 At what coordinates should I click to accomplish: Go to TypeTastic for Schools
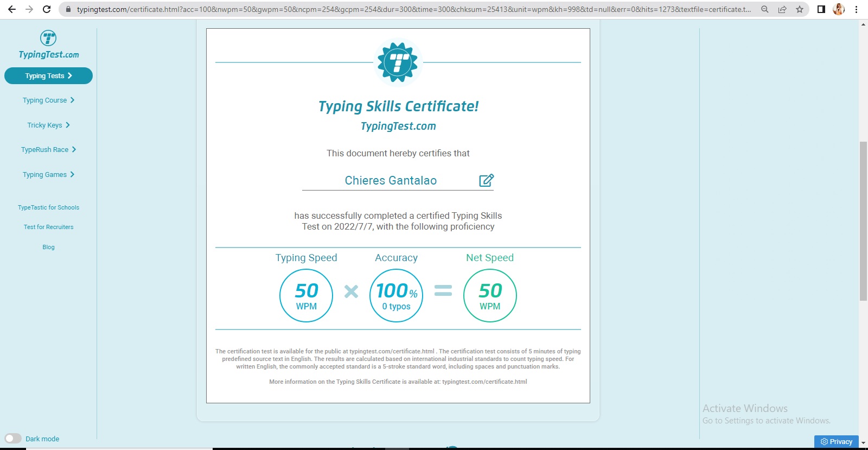tap(48, 207)
